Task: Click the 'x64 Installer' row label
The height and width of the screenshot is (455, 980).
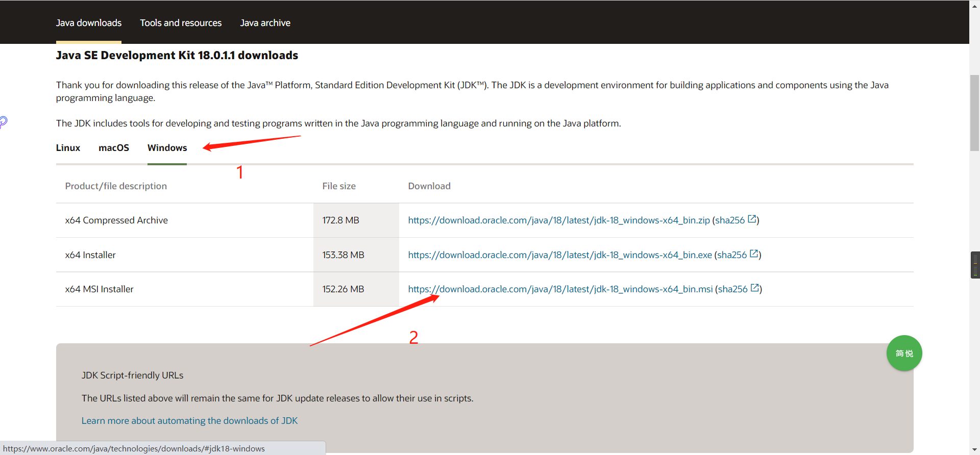Action: tap(90, 255)
